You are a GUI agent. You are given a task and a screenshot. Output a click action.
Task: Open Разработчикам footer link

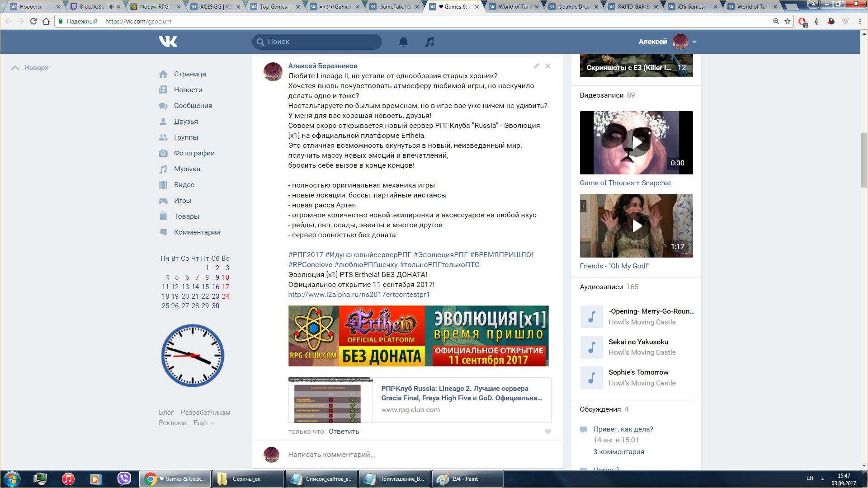(205, 413)
